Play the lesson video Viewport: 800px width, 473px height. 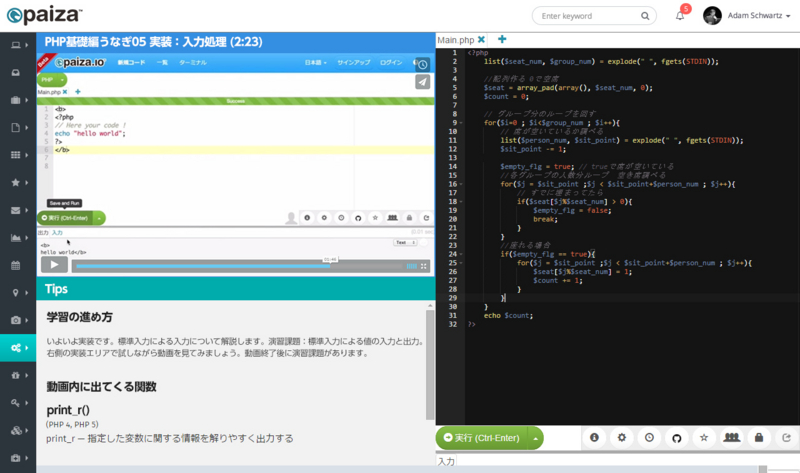point(54,264)
